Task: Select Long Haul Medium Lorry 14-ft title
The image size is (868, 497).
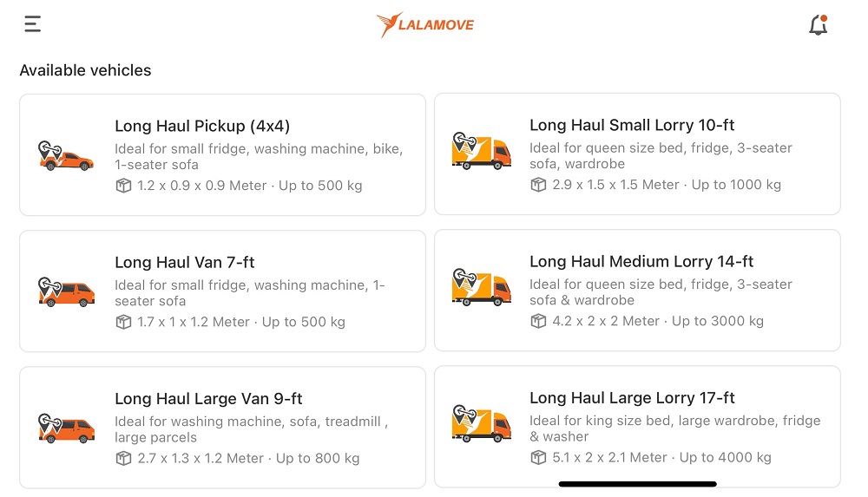Action: [x=641, y=261]
